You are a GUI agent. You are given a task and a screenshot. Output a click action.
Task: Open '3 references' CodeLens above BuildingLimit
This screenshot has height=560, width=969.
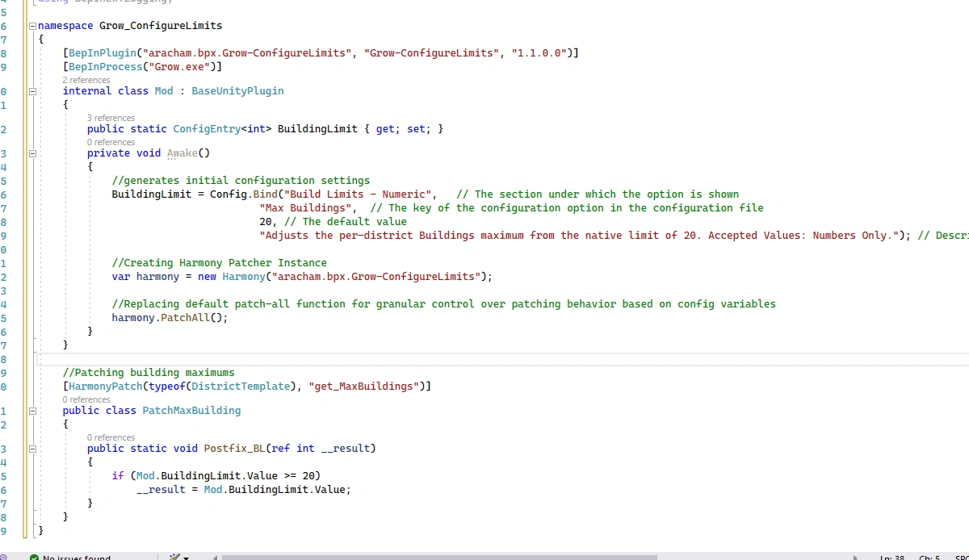[111, 118]
